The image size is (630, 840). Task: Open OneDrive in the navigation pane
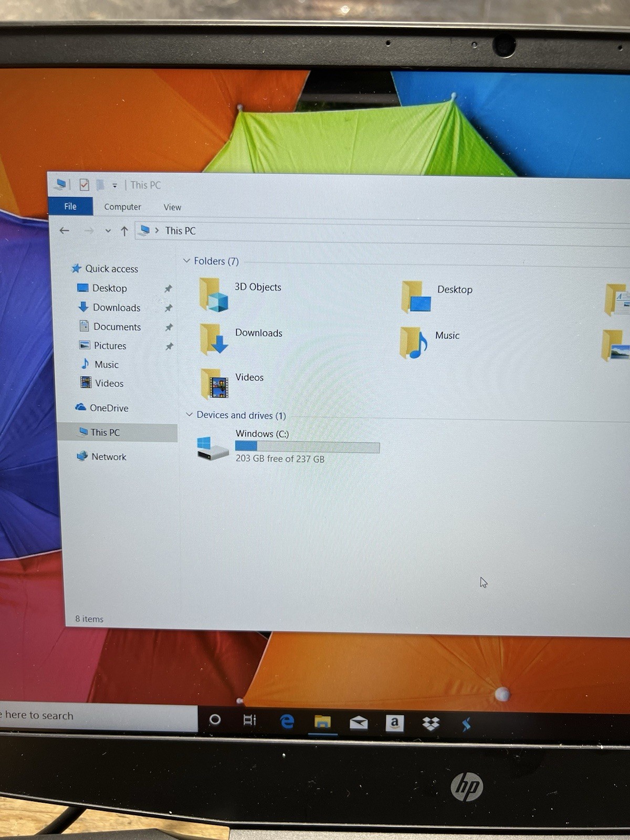[102, 407]
